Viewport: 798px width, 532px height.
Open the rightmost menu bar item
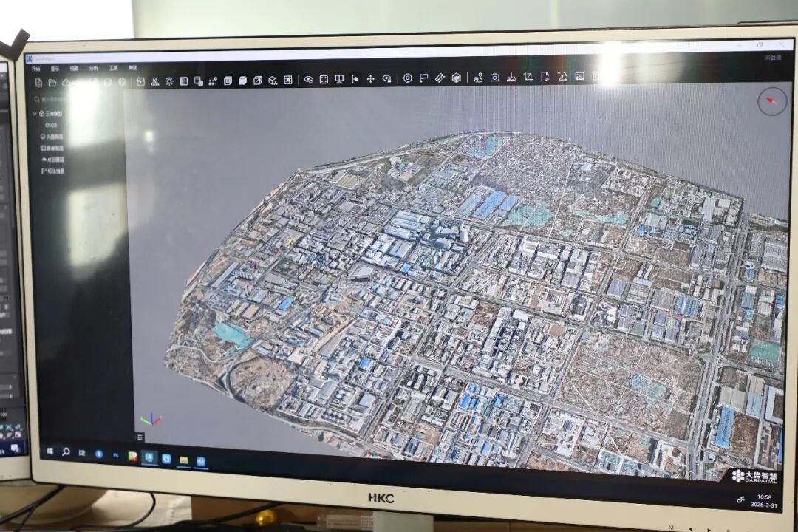133,68
